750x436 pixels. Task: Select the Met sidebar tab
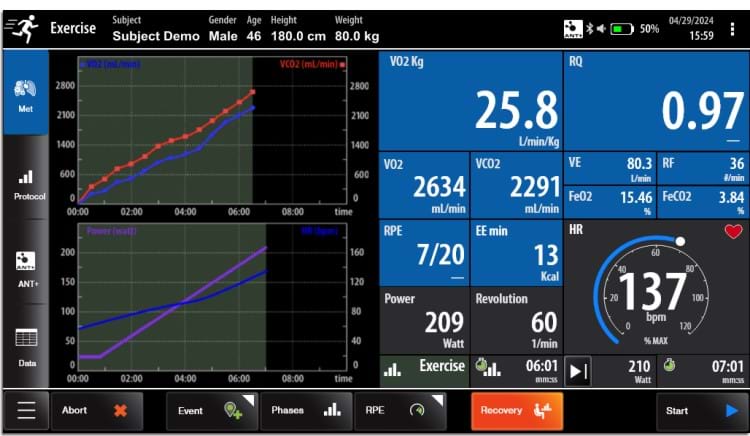[26, 94]
